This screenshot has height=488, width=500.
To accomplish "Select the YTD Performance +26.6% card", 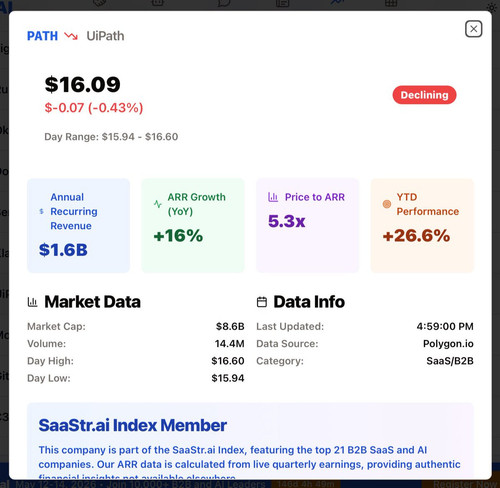I will [x=422, y=226].
